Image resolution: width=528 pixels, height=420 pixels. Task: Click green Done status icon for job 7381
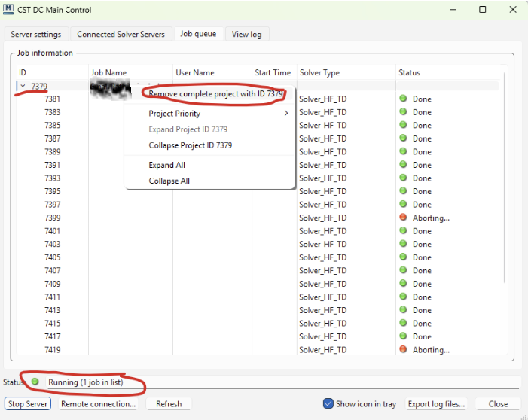pos(403,99)
